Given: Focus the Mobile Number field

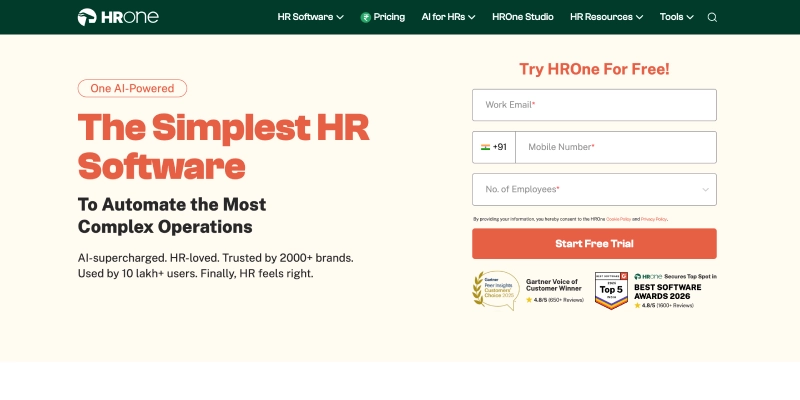Looking at the screenshot, I should point(616,147).
